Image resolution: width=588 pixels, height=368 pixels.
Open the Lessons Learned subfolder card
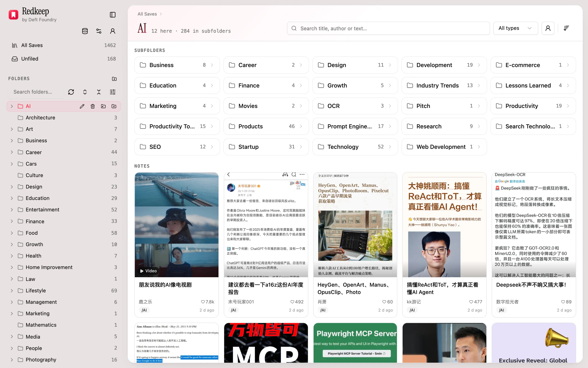coord(533,85)
